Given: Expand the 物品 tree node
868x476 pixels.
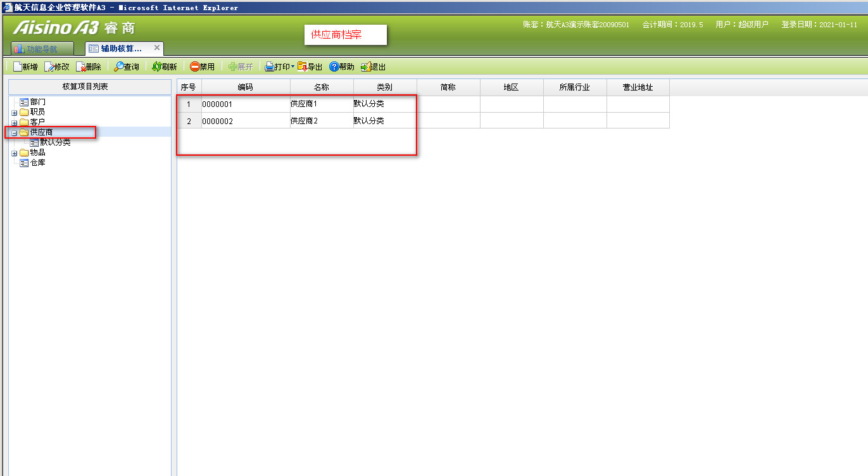Looking at the screenshot, I should (x=14, y=153).
